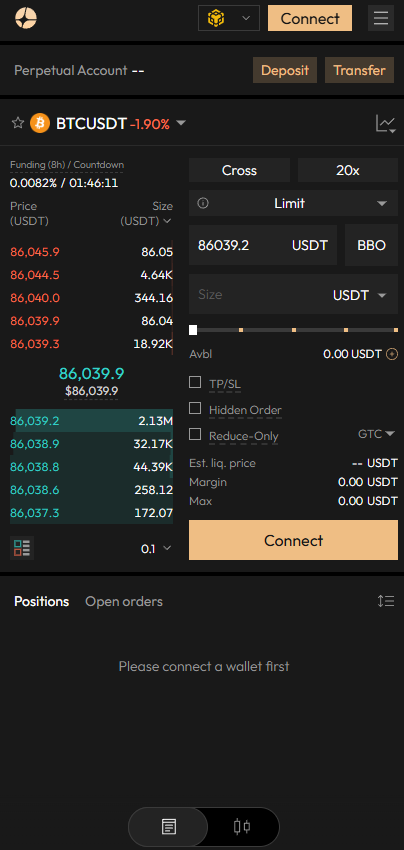The width and height of the screenshot is (404, 850).
Task: Check the Reduce-Only option
Action: (x=195, y=434)
